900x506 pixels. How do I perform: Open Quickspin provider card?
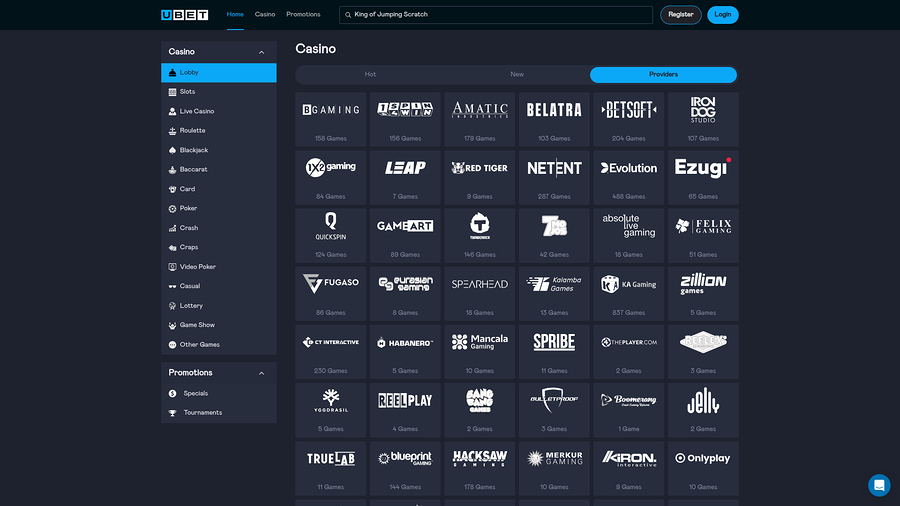(331, 236)
